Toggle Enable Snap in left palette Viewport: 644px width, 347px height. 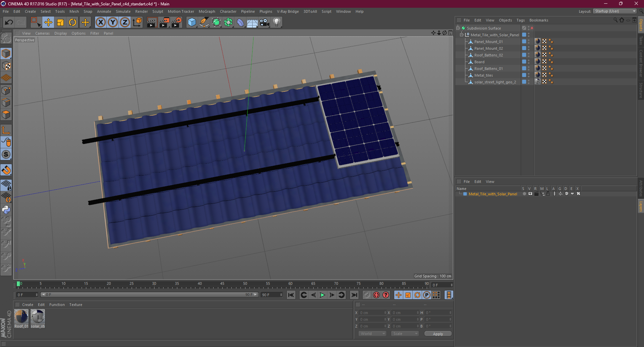tap(6, 170)
